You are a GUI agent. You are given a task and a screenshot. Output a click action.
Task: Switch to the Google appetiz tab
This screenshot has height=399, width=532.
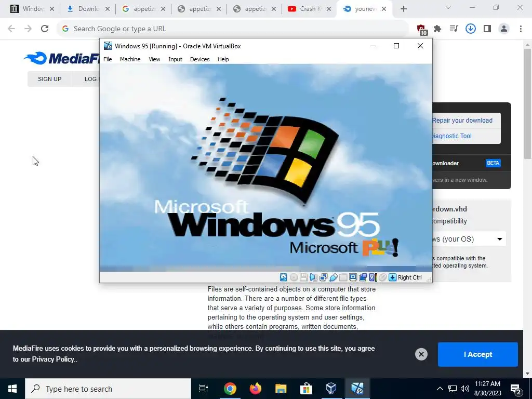[139, 9]
